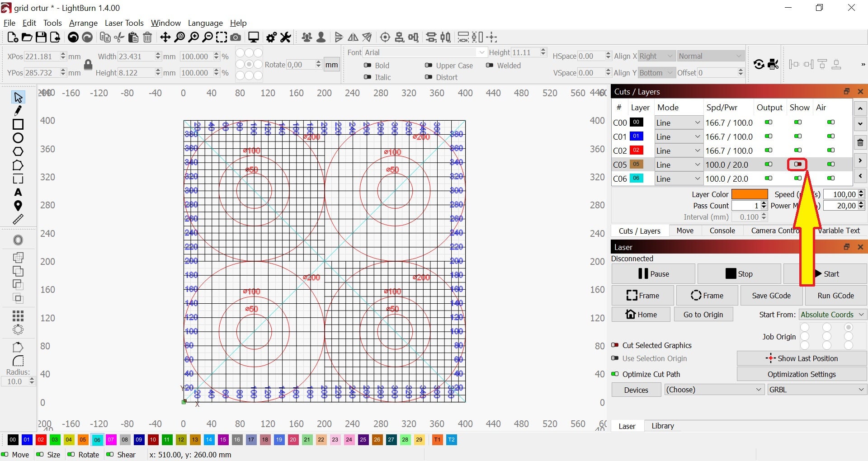The height and width of the screenshot is (461, 868).
Task: Open Device Settings wrench icon
Action: point(285,38)
